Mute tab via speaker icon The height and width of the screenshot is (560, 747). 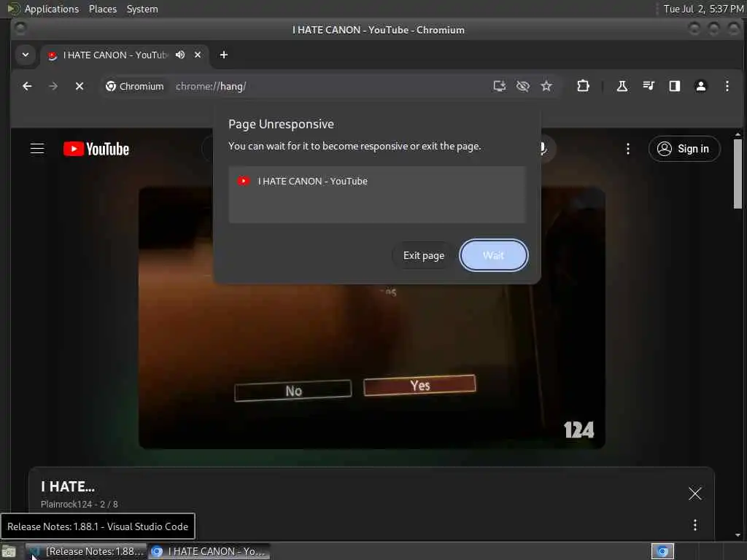tap(180, 55)
